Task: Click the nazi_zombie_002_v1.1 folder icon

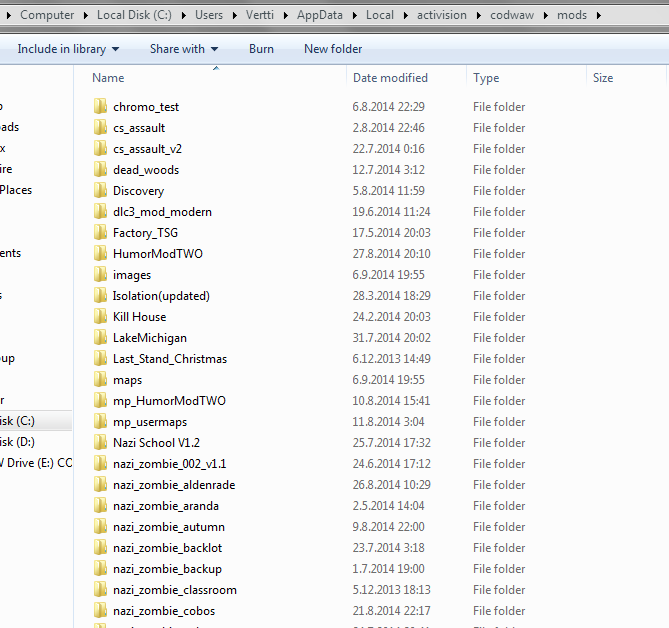Action: 100,463
